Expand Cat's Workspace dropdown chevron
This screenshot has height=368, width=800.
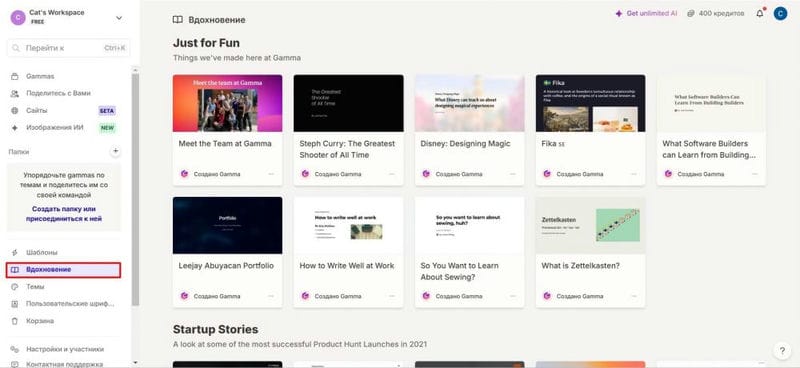coord(119,18)
